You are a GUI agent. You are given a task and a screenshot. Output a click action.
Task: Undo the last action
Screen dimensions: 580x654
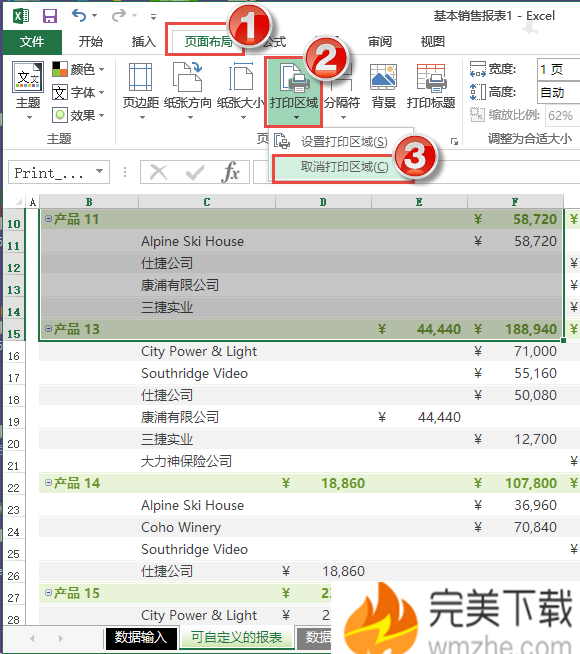point(79,15)
